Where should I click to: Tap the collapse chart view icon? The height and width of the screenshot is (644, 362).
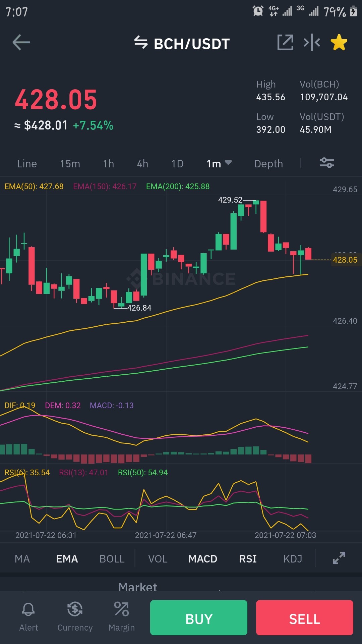tap(312, 43)
